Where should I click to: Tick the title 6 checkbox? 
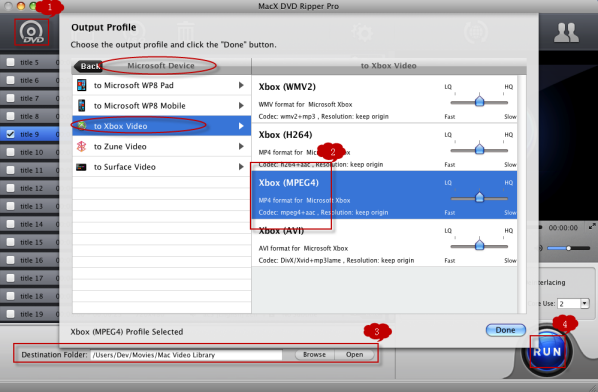tap(11, 80)
